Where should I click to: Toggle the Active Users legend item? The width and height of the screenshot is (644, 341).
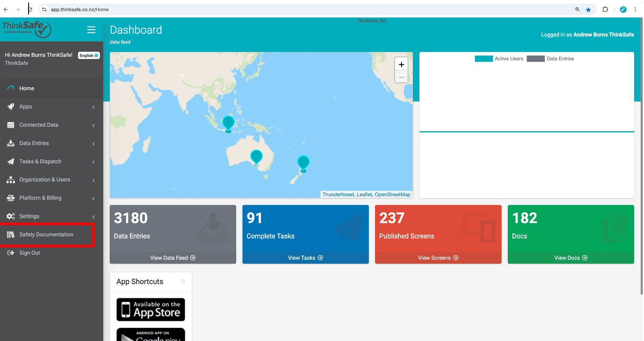point(499,59)
